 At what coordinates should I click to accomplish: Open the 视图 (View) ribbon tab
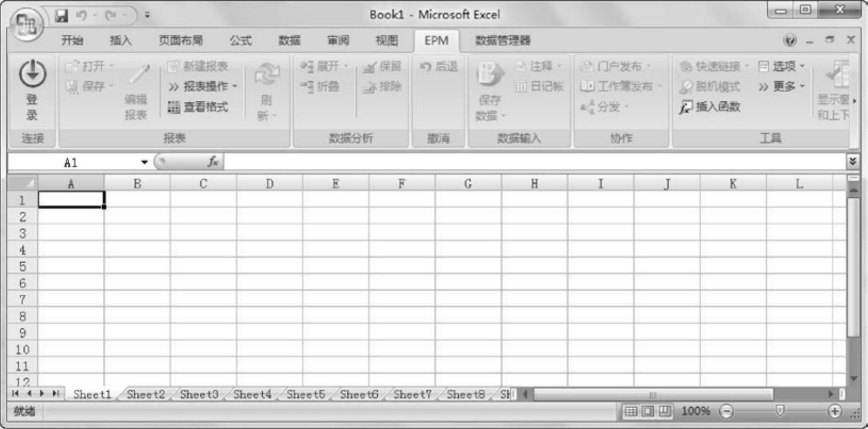[x=386, y=41]
